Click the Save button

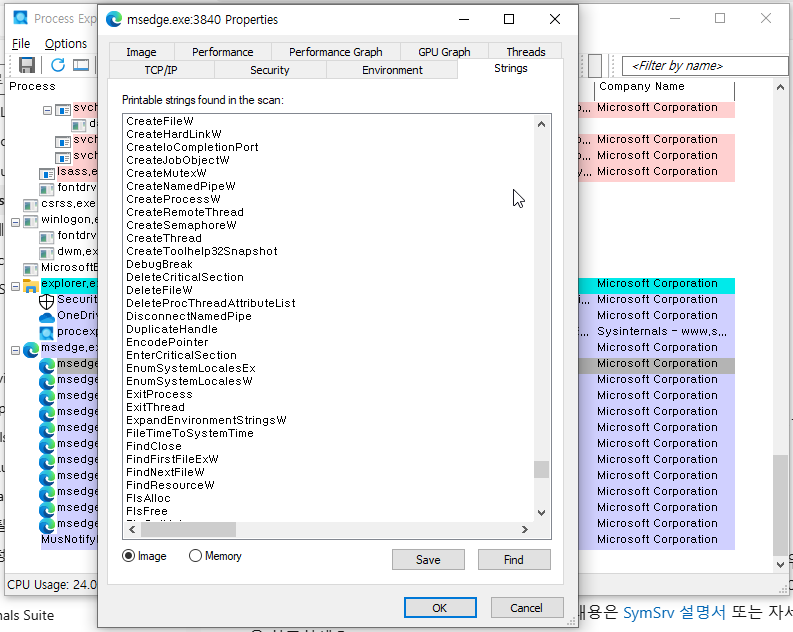(428, 560)
